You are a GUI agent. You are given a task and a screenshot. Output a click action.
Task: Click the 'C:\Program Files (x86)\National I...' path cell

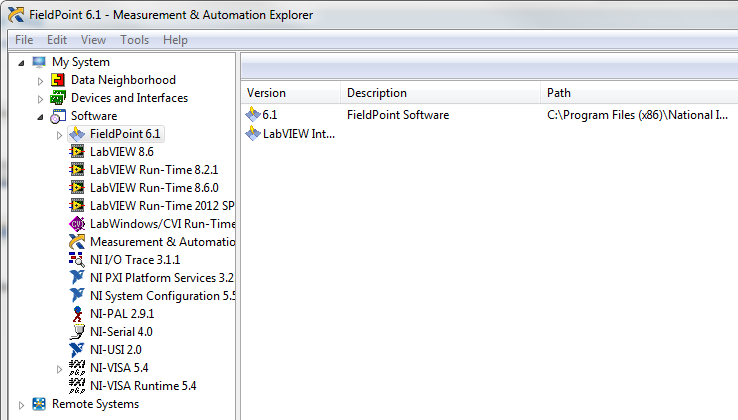(x=637, y=115)
